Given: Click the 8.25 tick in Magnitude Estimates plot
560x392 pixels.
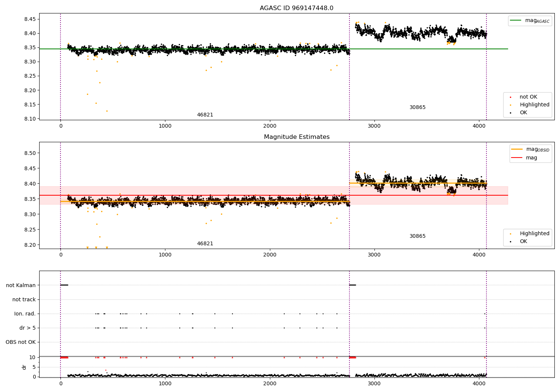Looking at the screenshot, I should tap(30, 230).
